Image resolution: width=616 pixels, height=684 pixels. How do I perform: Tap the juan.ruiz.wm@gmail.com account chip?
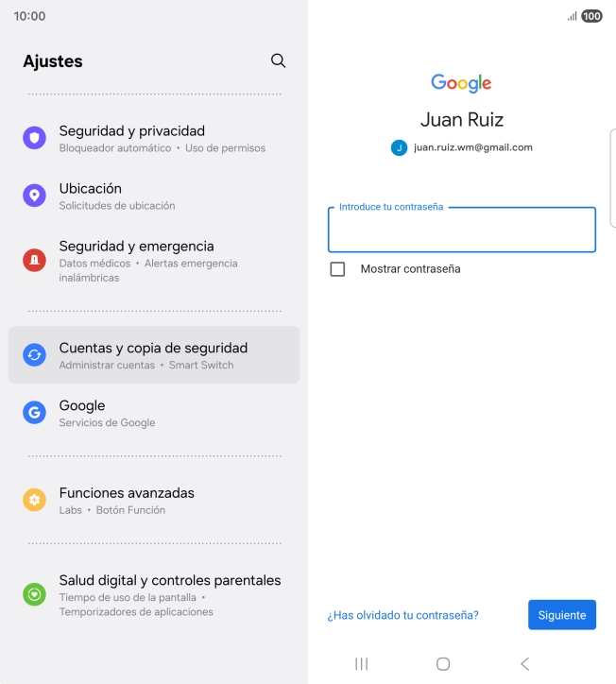tap(462, 147)
